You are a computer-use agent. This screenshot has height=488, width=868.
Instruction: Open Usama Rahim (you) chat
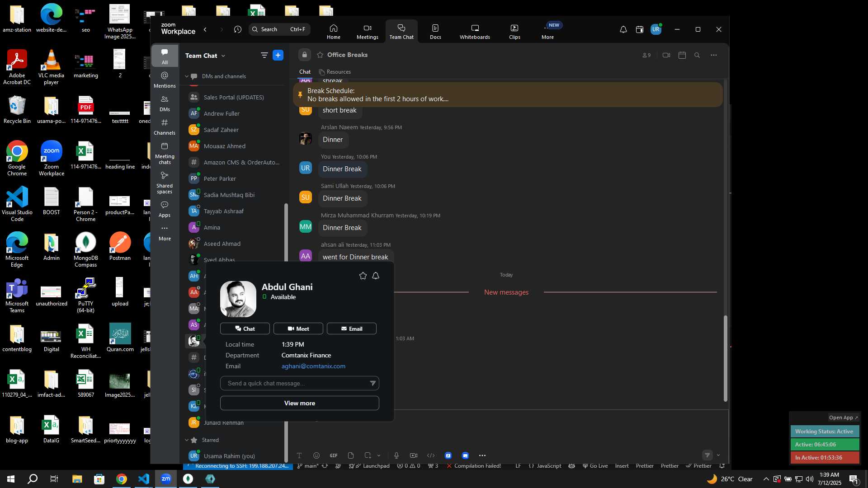(x=234, y=456)
